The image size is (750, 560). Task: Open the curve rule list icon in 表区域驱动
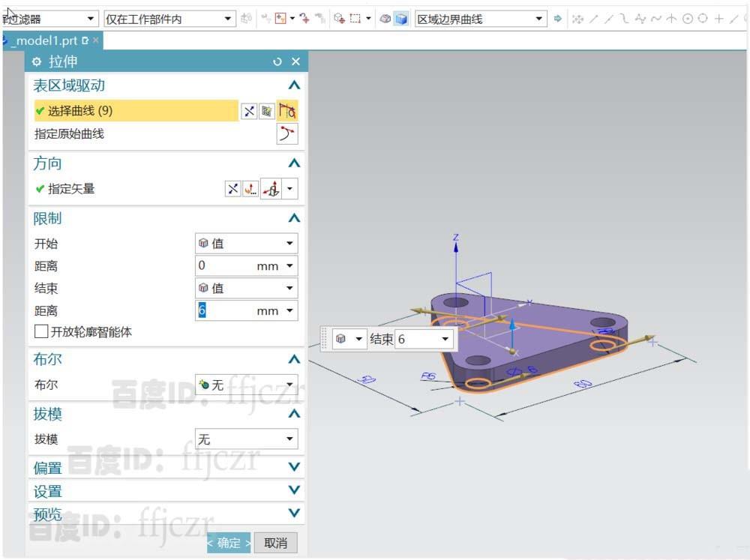[268, 111]
